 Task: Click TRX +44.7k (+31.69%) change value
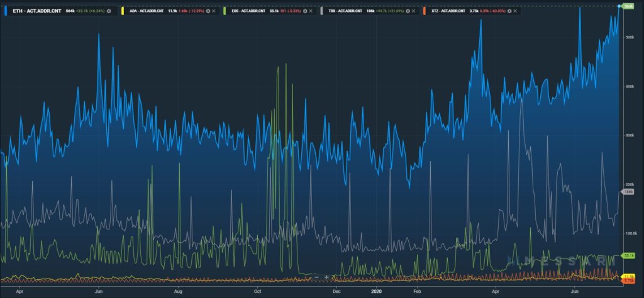(390, 11)
